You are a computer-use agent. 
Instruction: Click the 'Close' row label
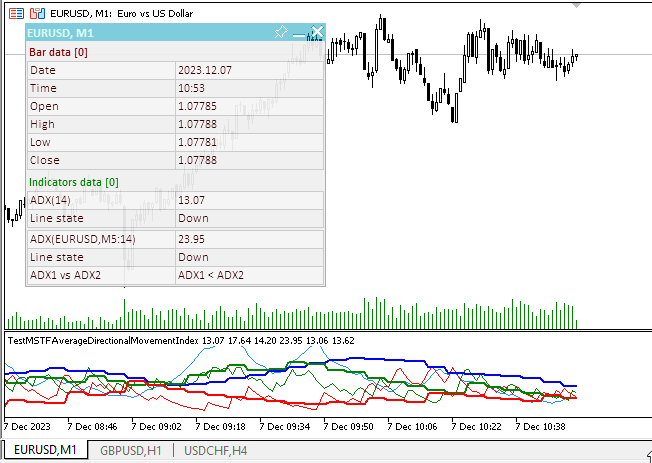(x=44, y=160)
